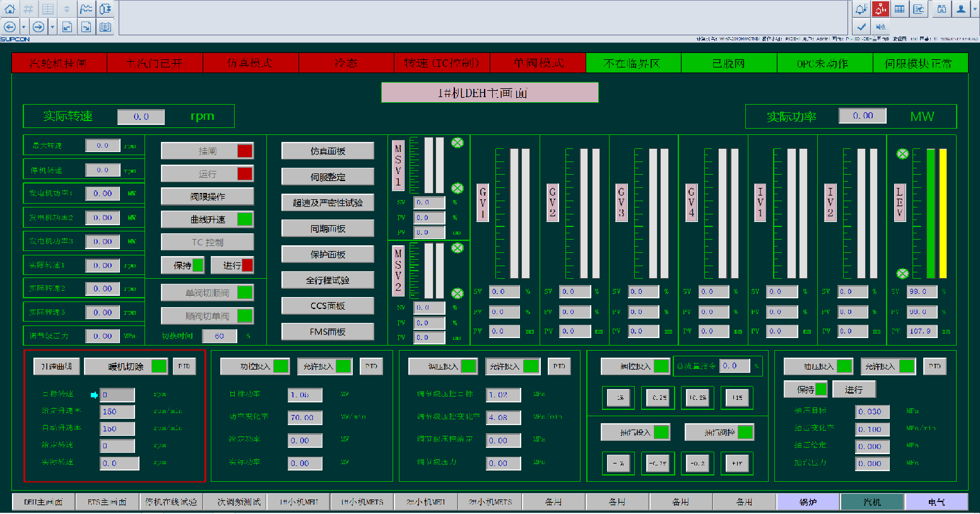The height and width of the screenshot is (514, 980).
Task: Click the mute alarm sound icon
Action: tap(880, 26)
